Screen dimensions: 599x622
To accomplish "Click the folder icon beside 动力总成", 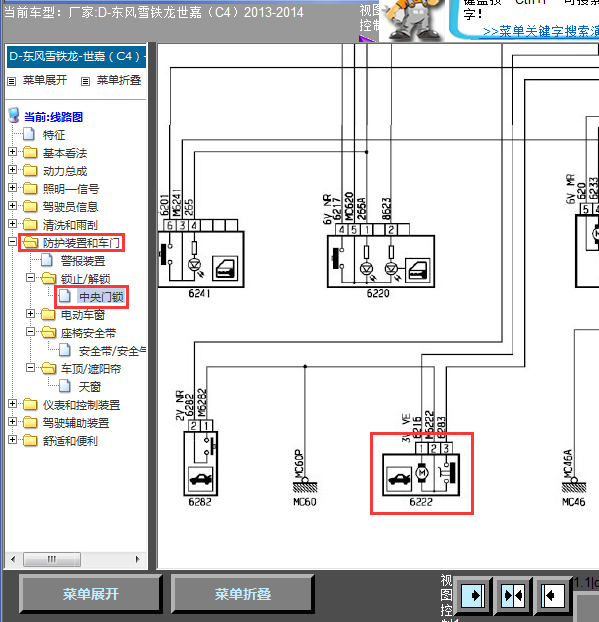I will (x=30, y=171).
